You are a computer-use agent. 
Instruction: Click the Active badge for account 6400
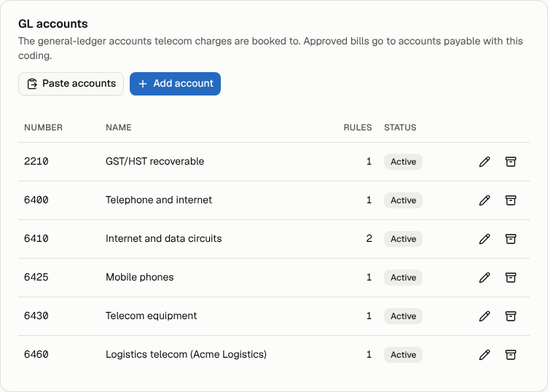point(403,200)
